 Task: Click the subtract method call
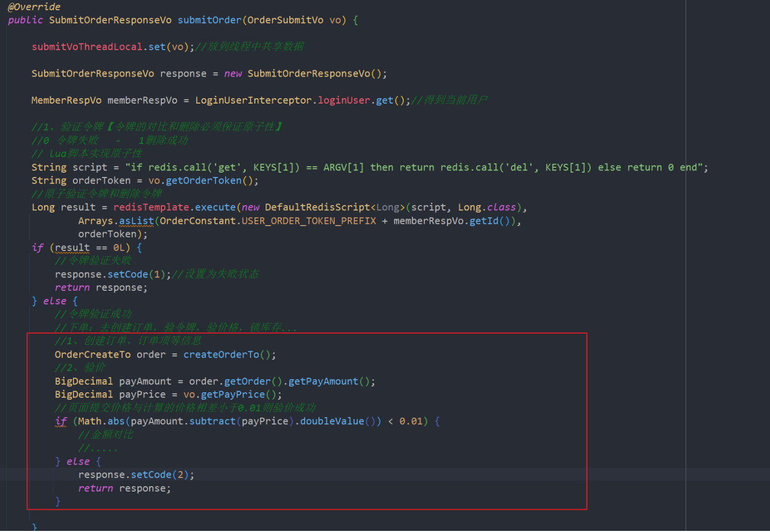point(212,421)
